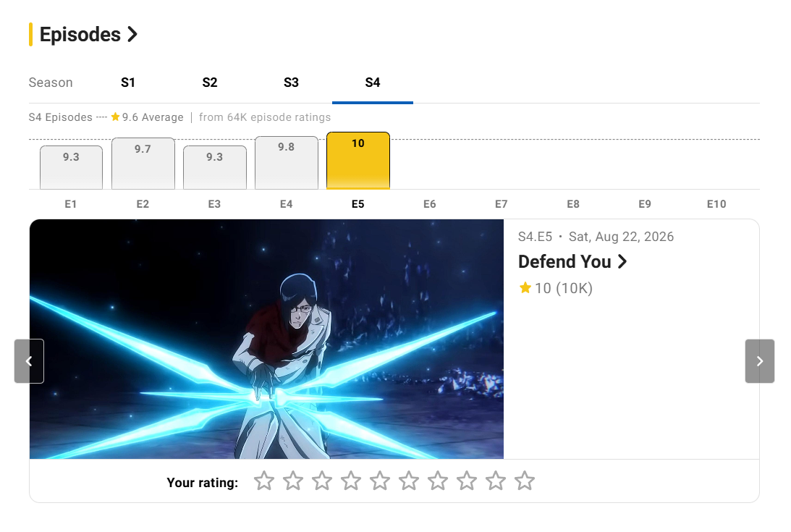Viewport: 791px width, 532px height.
Task: Click the third rating star
Action: (322, 481)
